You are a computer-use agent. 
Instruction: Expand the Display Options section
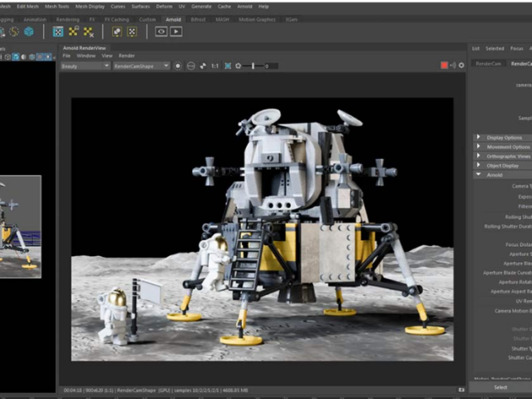pos(505,137)
